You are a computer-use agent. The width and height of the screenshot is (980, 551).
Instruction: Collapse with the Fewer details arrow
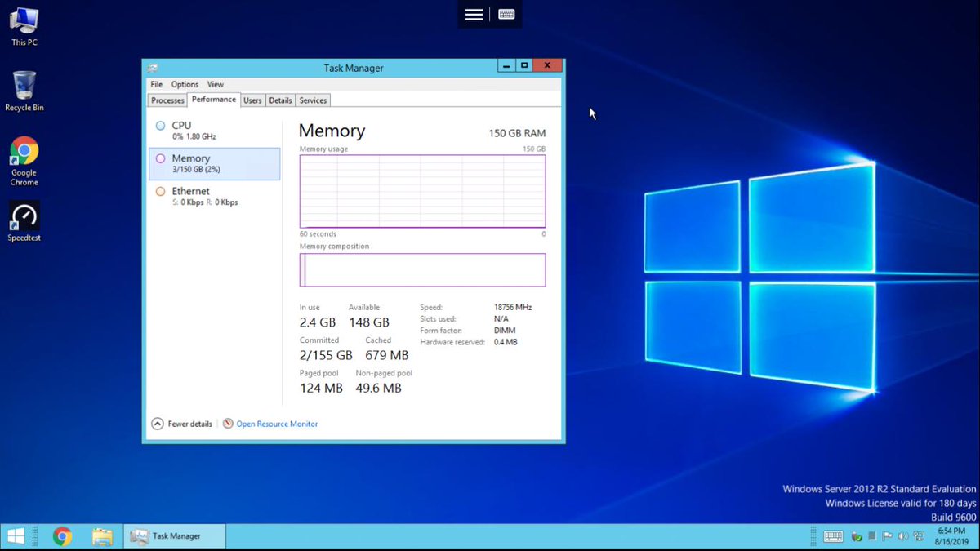[158, 424]
